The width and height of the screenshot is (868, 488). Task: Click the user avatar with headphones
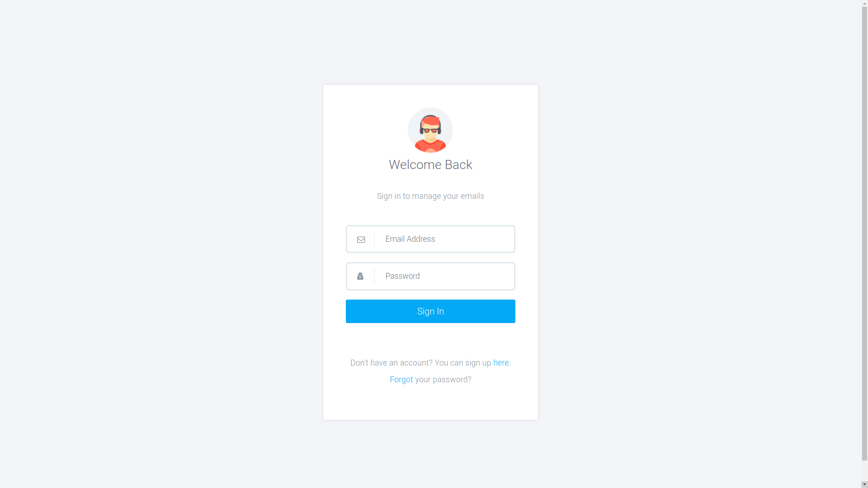pyautogui.click(x=430, y=130)
